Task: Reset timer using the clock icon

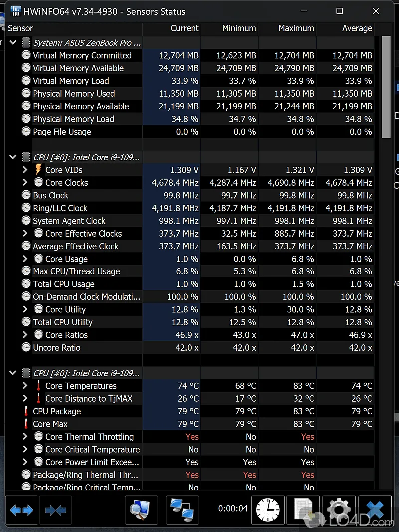Action: pos(268,510)
